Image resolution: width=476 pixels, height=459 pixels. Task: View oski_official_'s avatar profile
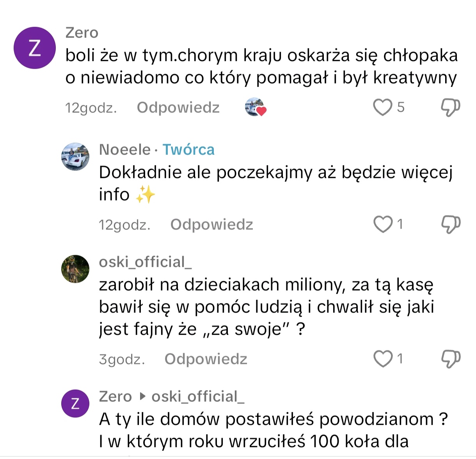75,269
